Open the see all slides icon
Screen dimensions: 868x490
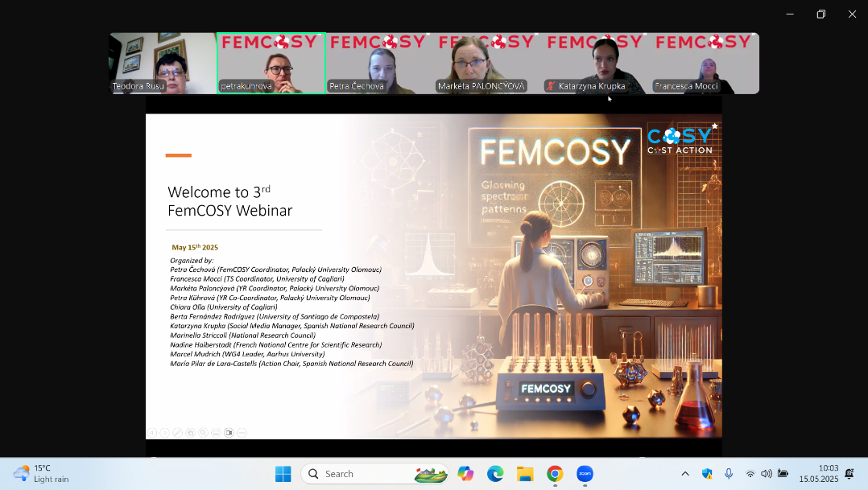[190, 432]
